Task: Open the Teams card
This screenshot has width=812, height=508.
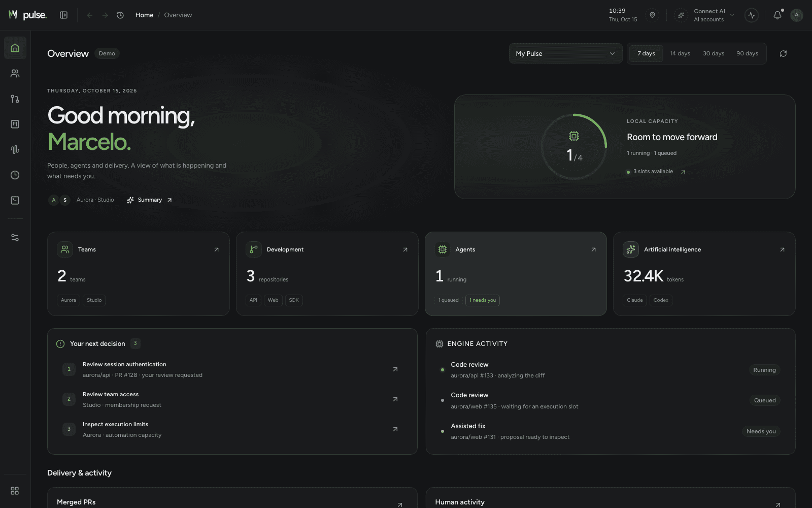Action: 138,274
